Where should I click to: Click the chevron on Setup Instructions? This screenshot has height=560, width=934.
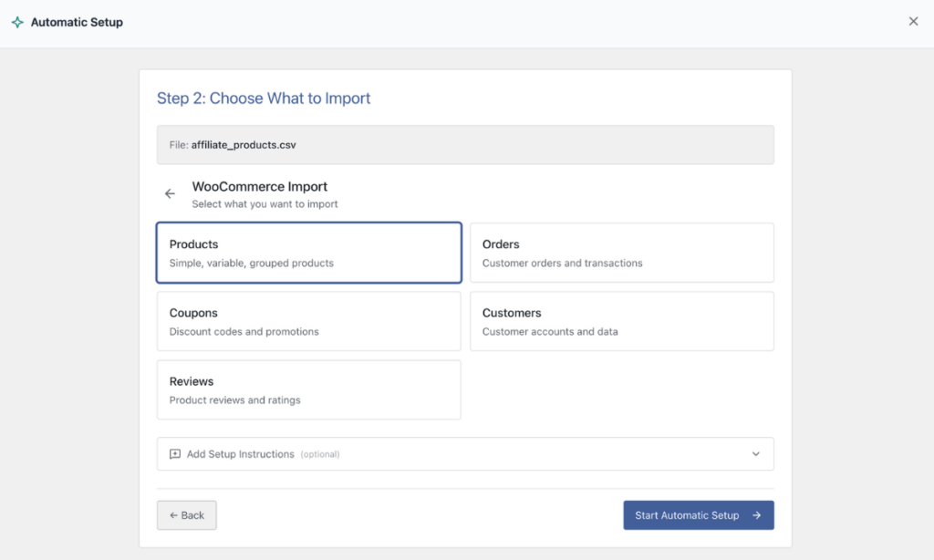756,454
